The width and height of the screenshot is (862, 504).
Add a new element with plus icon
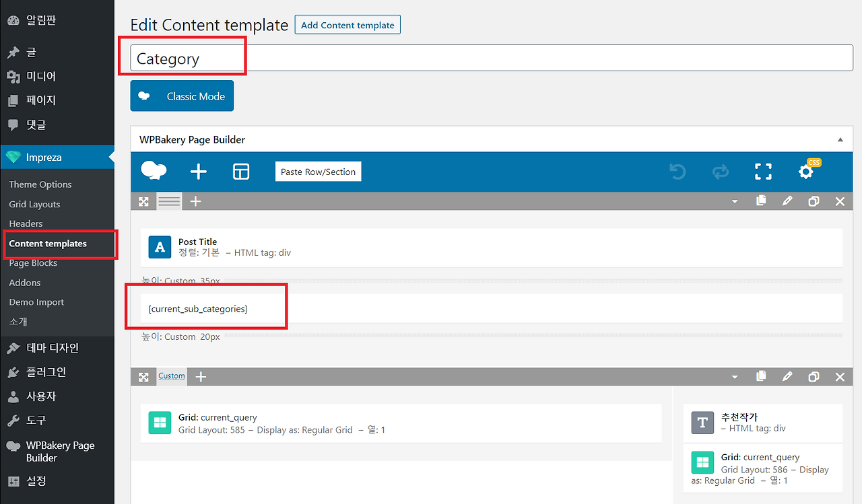(x=198, y=172)
